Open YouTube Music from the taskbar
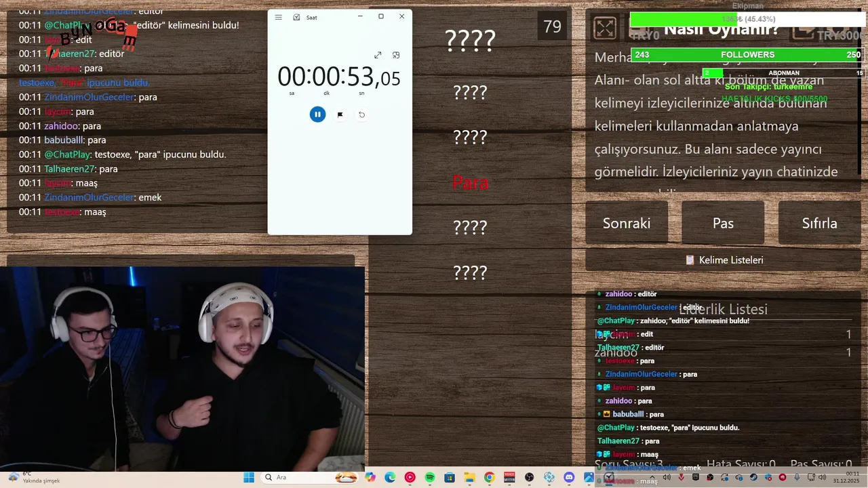This screenshot has width=868, height=488. pyautogui.click(x=410, y=478)
